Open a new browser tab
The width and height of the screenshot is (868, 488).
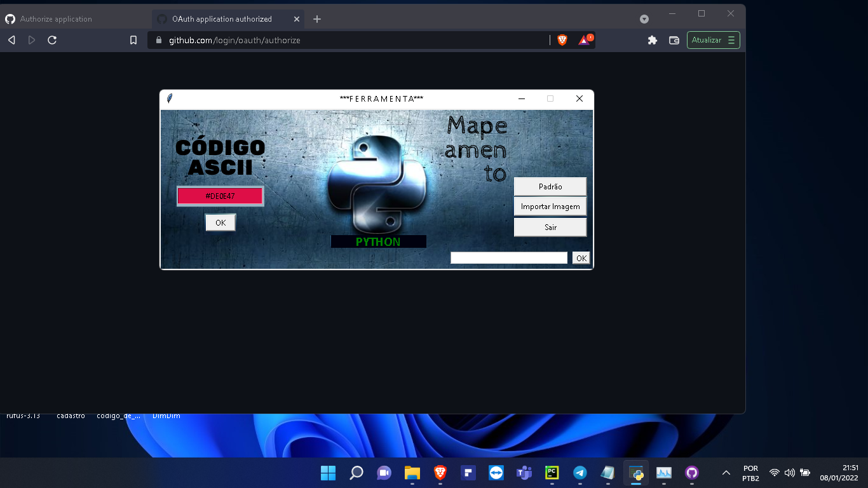[316, 19]
